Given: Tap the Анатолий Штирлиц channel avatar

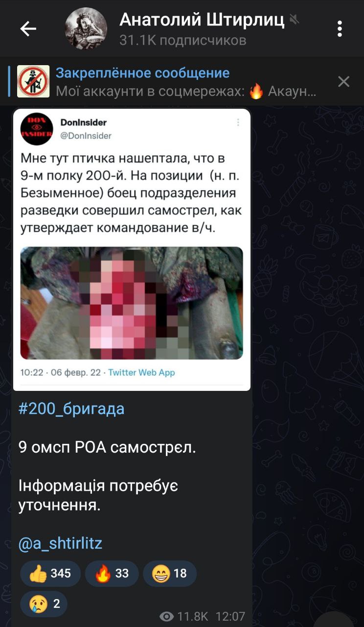Looking at the screenshot, I should [x=86, y=28].
